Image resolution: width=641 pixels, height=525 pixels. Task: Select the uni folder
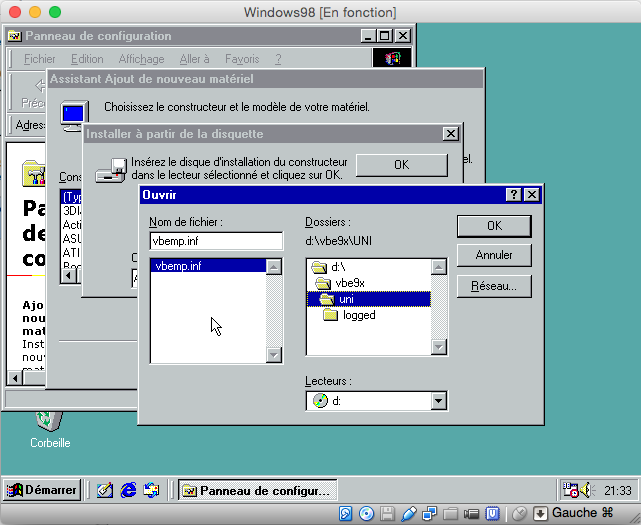coord(368,299)
